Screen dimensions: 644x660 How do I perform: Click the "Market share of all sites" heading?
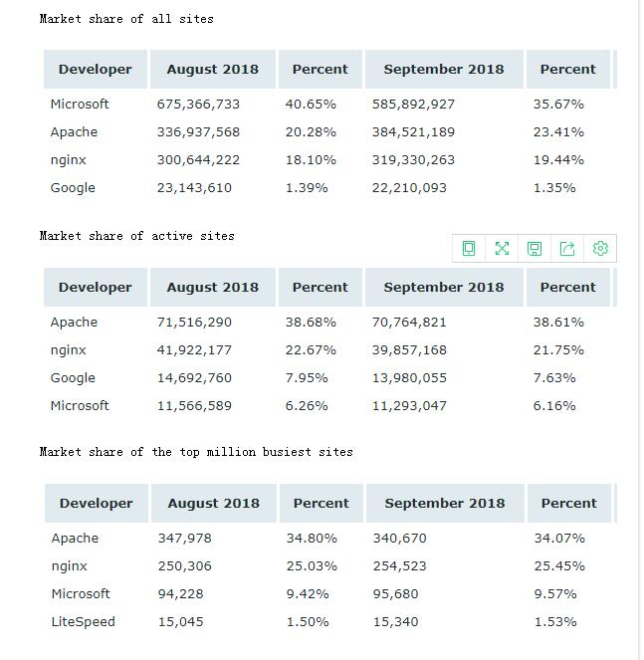point(126,19)
